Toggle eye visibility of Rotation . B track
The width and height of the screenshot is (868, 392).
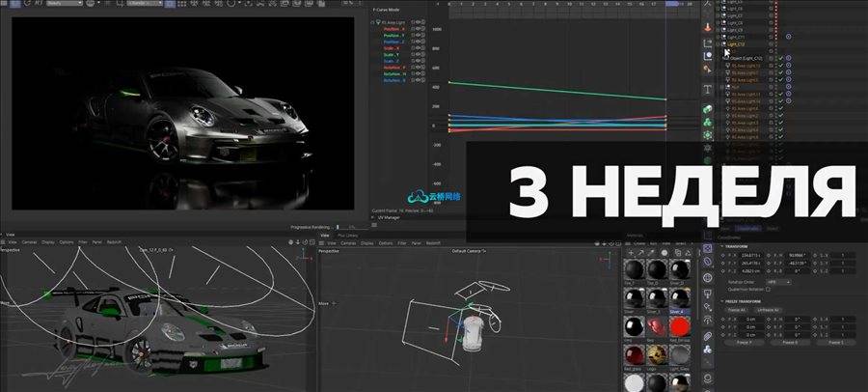tap(418, 80)
